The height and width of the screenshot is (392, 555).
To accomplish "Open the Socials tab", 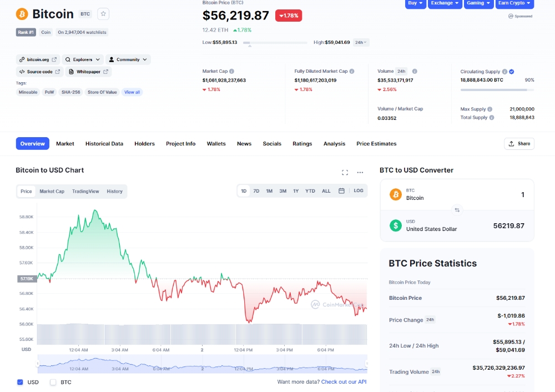I will [272, 143].
